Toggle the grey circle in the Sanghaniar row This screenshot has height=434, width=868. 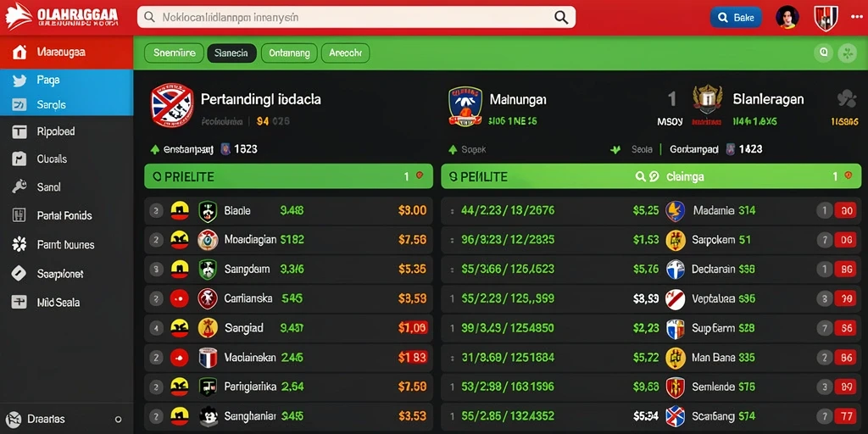pyautogui.click(x=156, y=415)
